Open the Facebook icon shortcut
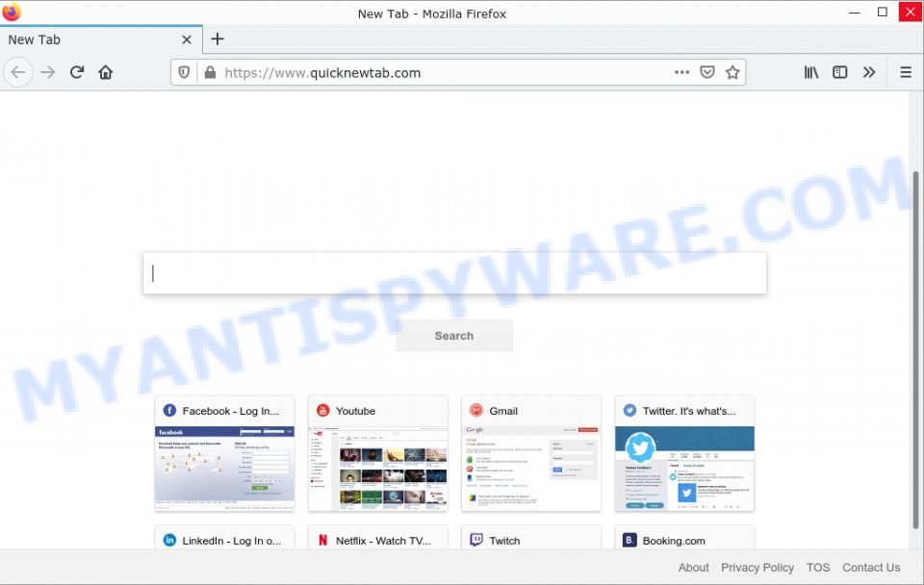 tap(169, 411)
